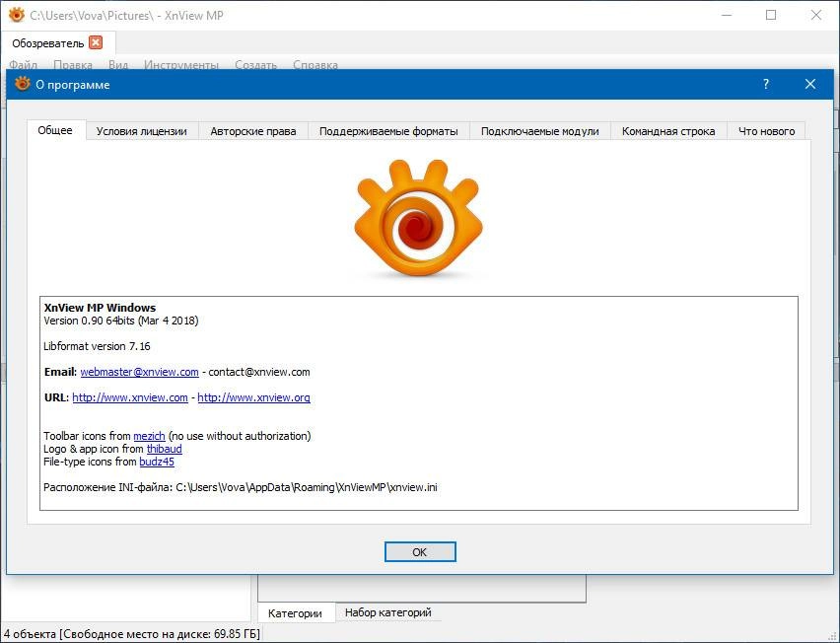The image size is (840, 643).
Task: Open the Командная строка tab
Action: [668, 131]
